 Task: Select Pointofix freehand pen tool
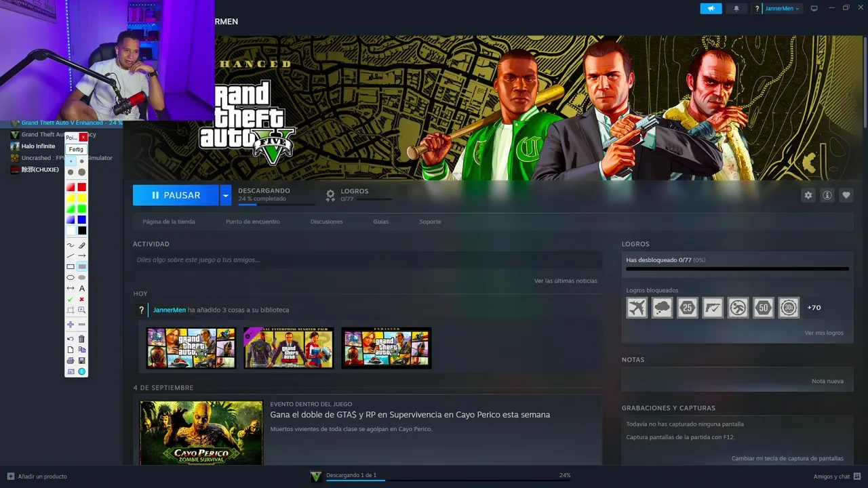pyautogui.click(x=71, y=245)
